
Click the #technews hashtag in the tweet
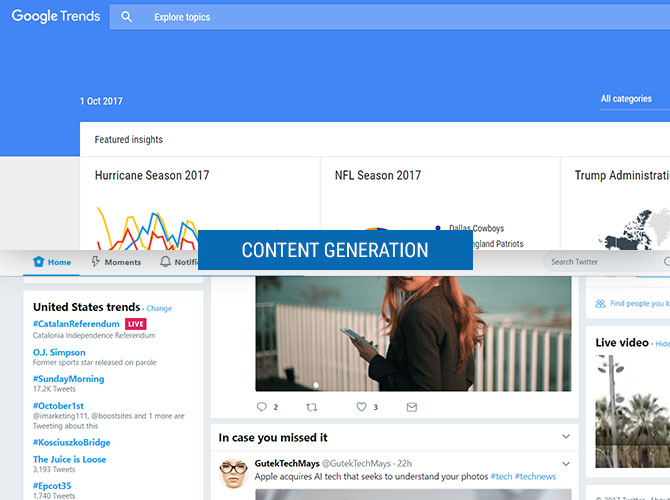pyautogui.click(x=535, y=476)
